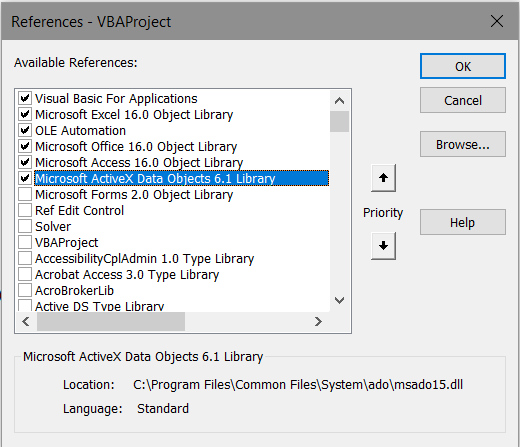The image size is (520, 447).
Task: Select AccessibilityCplAdmin 1.0 Type Library entry
Action: tap(144, 259)
